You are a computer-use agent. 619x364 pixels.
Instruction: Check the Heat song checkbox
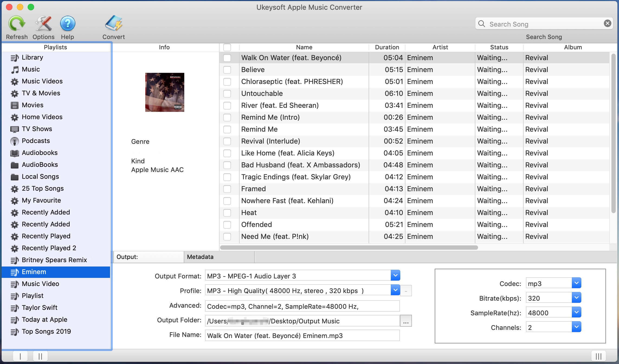point(227,213)
